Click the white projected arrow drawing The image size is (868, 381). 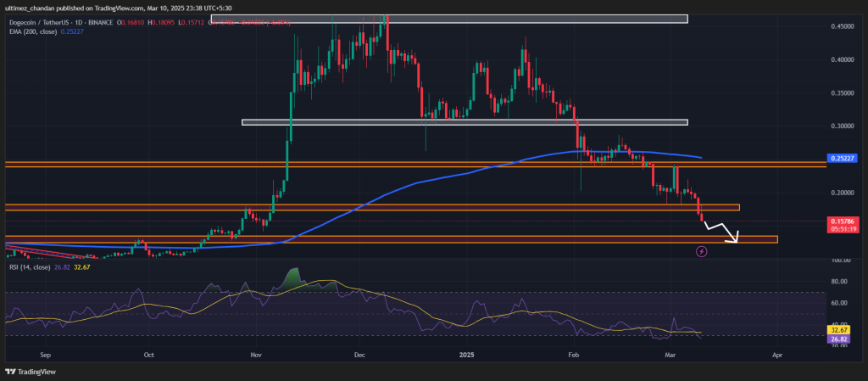tap(722, 232)
